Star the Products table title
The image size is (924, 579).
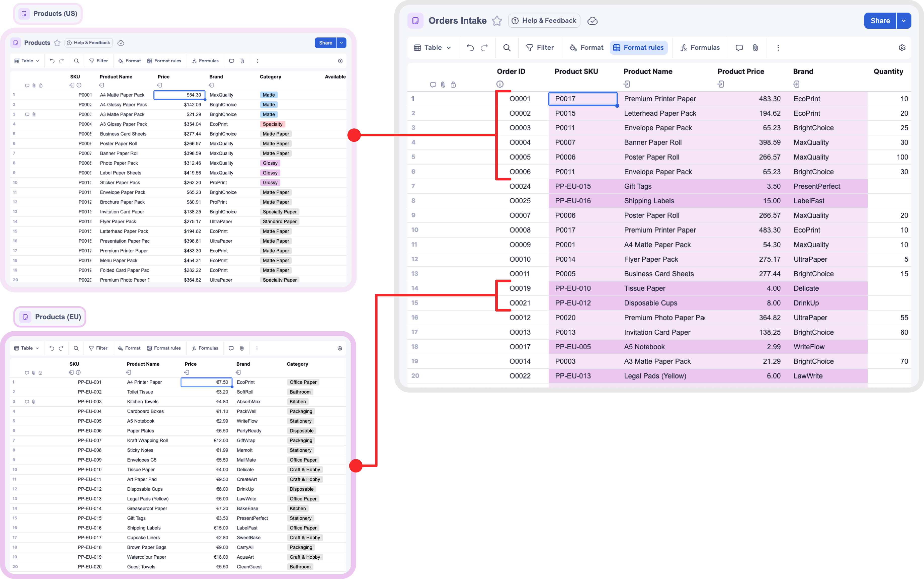[57, 43]
